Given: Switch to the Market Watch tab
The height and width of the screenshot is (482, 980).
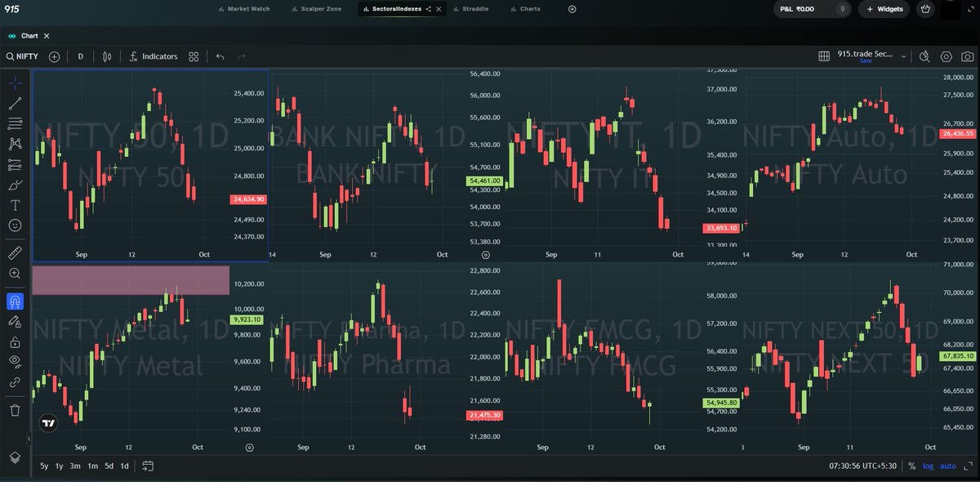Looking at the screenshot, I should point(245,9).
